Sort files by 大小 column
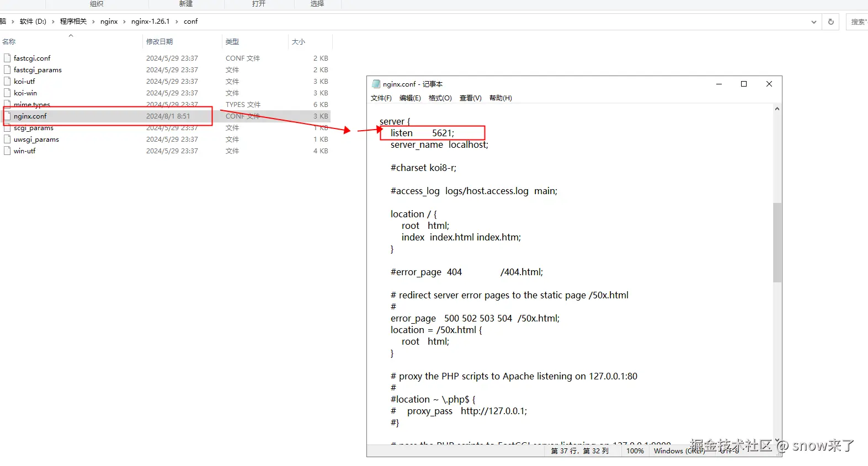The width and height of the screenshot is (868, 466). coord(310,41)
